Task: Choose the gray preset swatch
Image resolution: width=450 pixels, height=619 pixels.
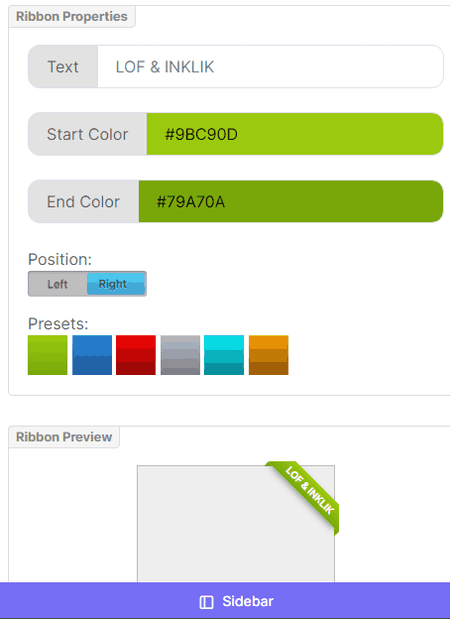Action: point(180,355)
